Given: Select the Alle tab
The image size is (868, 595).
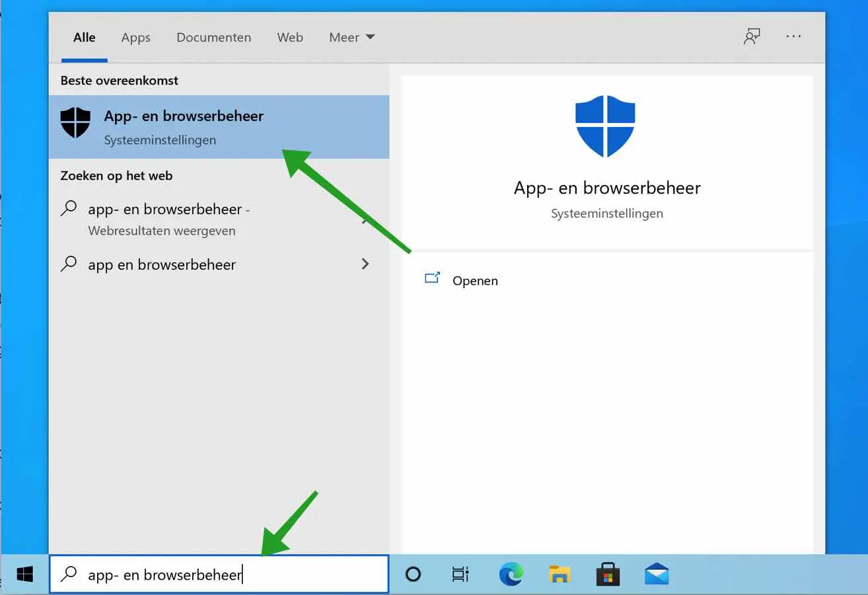Looking at the screenshot, I should pyautogui.click(x=85, y=38).
